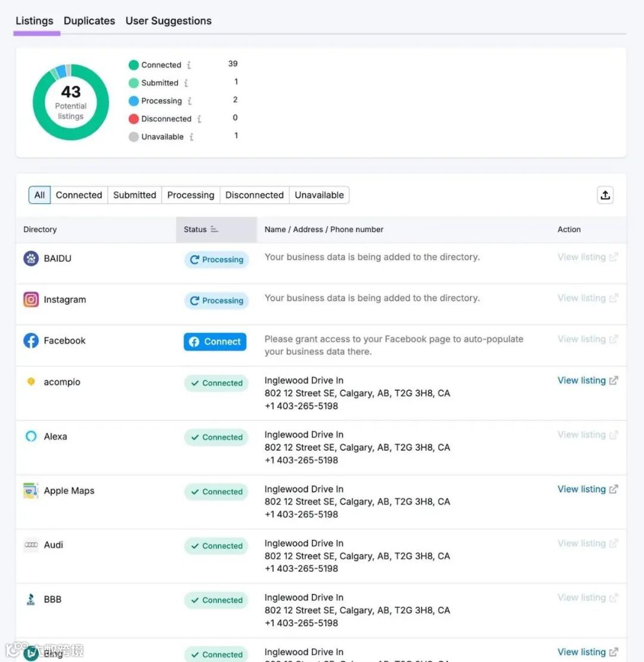Click the acompio directory name
The height and width of the screenshot is (662, 644).
(62, 382)
